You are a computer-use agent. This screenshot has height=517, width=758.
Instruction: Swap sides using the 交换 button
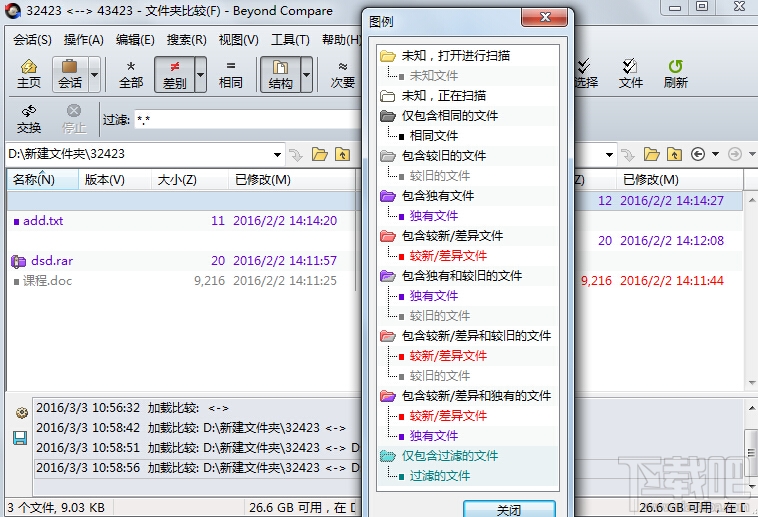(x=29, y=119)
